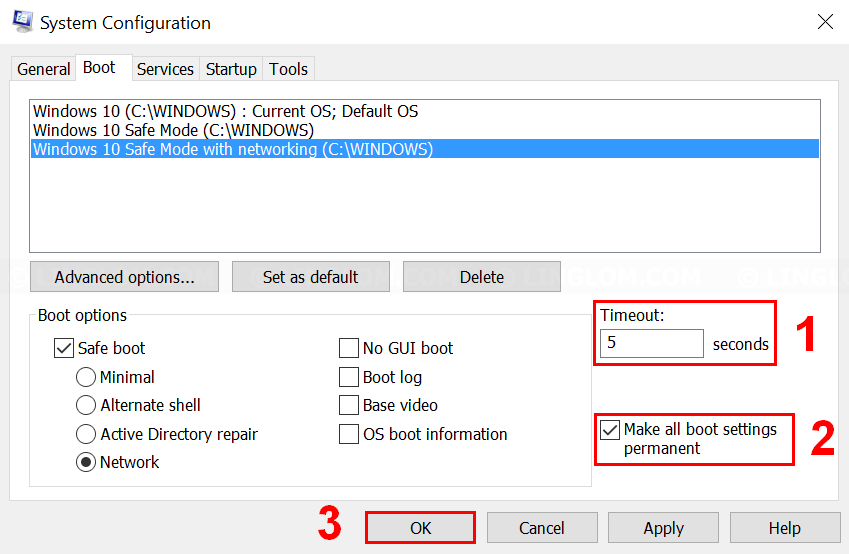This screenshot has height=554, width=849.
Task: Click the Set as default button
Action: point(311,277)
